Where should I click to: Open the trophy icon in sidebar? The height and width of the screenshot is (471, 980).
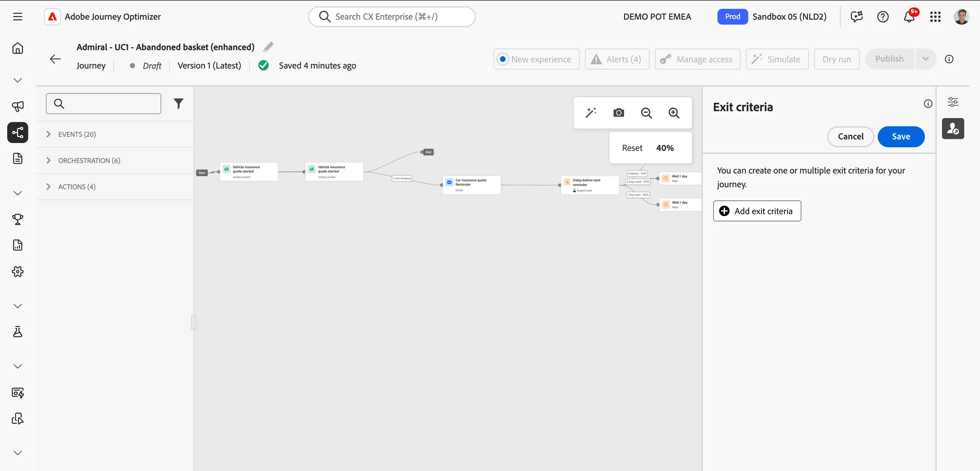(x=17, y=219)
